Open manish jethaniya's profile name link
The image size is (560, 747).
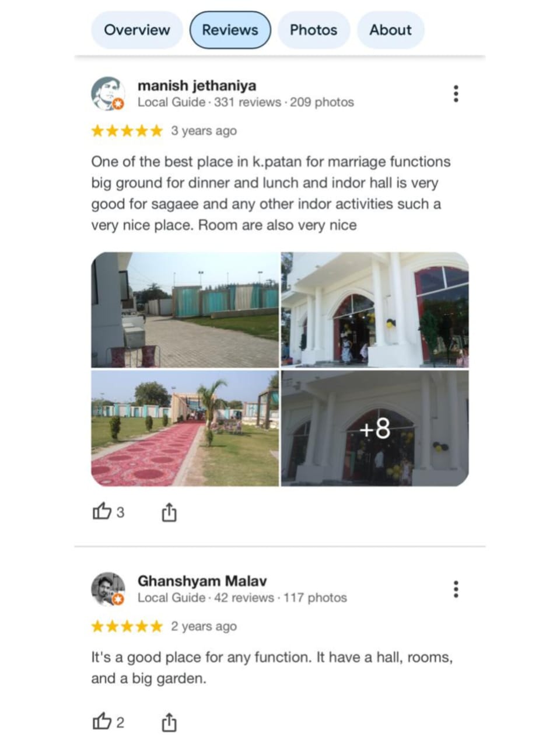pyautogui.click(x=197, y=85)
